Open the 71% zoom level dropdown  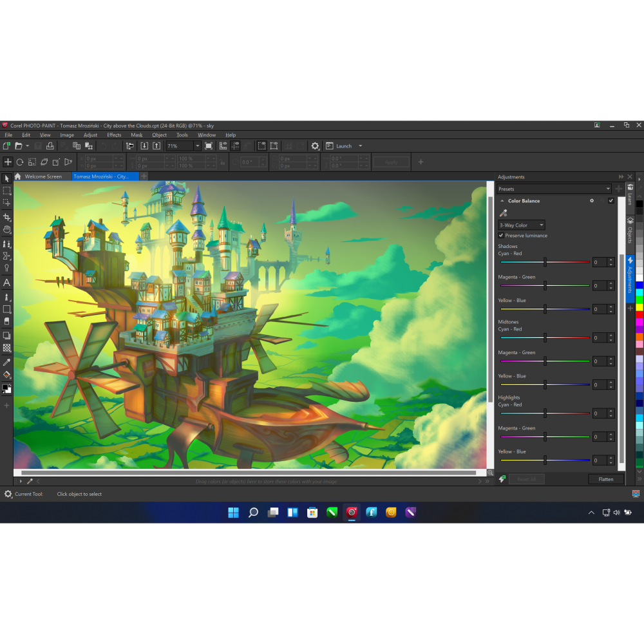(198, 146)
